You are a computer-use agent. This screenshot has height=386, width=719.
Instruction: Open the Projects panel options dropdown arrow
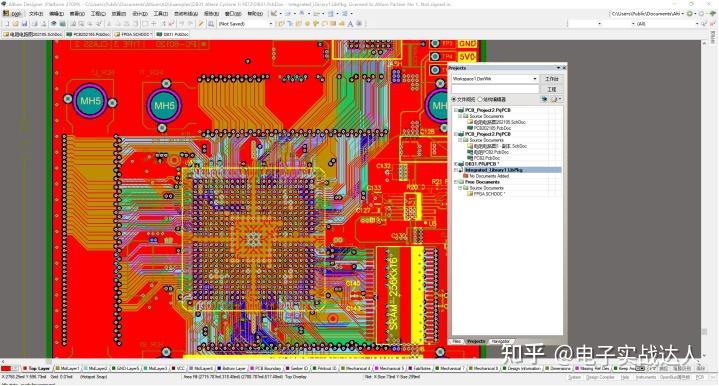point(559,68)
